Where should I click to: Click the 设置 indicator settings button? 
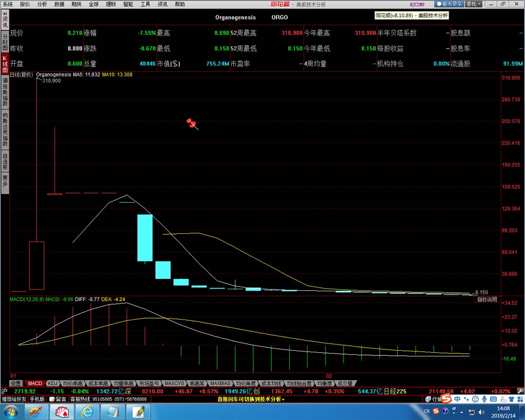pos(15,383)
